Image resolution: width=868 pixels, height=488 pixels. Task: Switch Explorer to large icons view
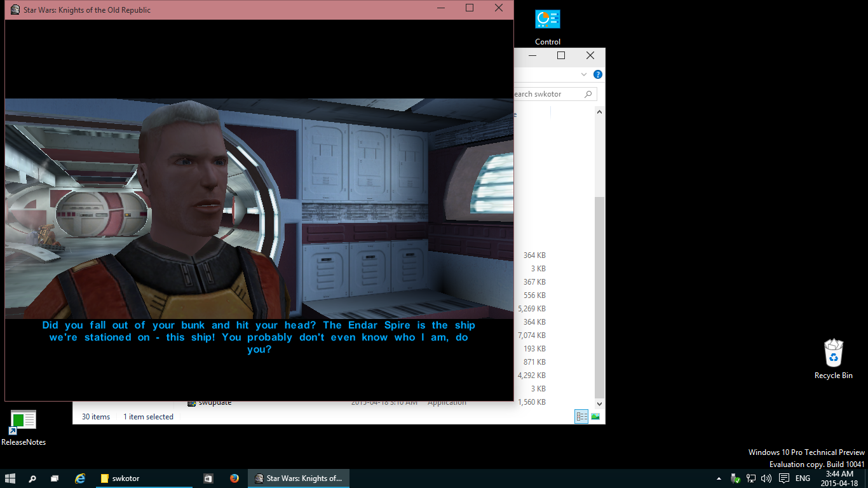pos(595,417)
